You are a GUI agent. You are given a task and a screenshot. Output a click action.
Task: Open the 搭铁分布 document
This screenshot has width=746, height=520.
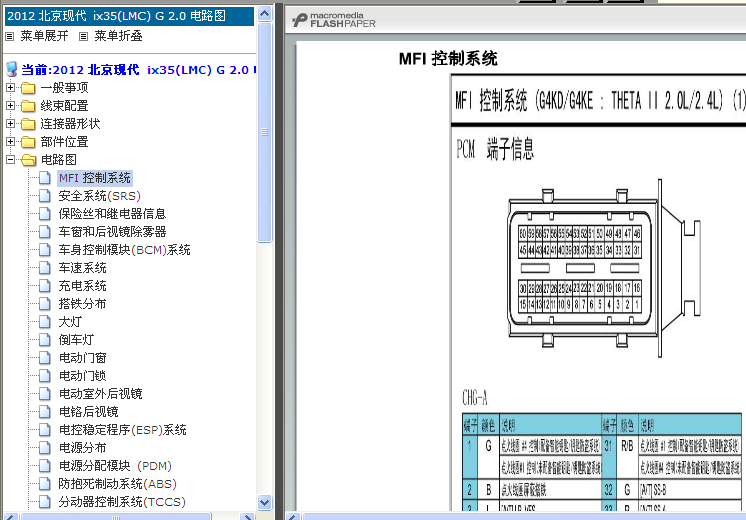coord(82,304)
